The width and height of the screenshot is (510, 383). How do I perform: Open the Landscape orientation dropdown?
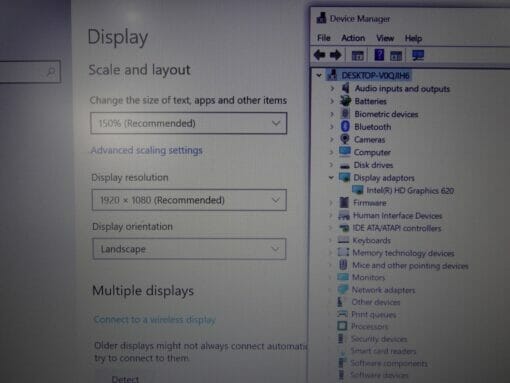pos(189,249)
